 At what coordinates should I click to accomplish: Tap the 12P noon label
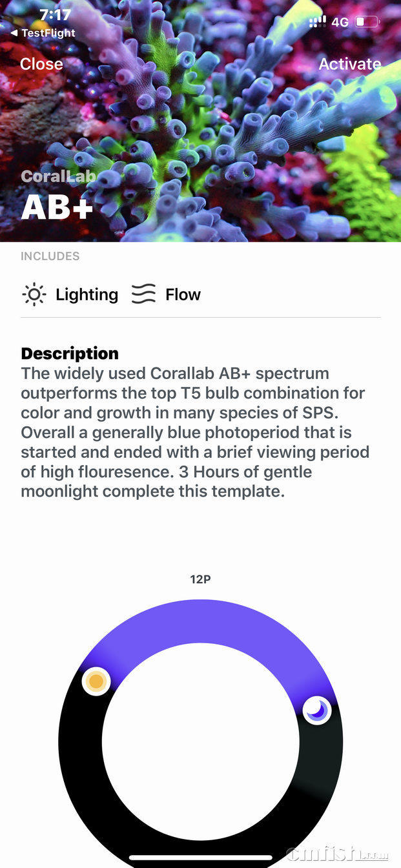pos(200,579)
